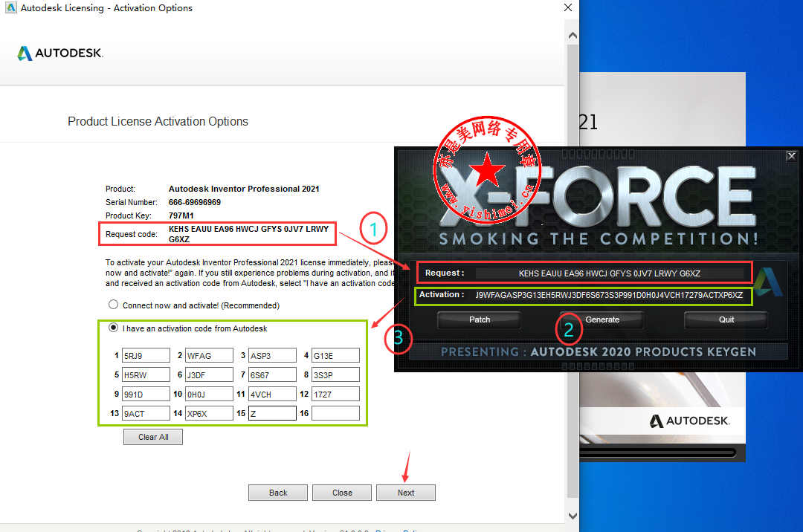Viewport: 803px width, 532px height.
Task: Click activation code box 9 containing 991D
Action: (146, 395)
